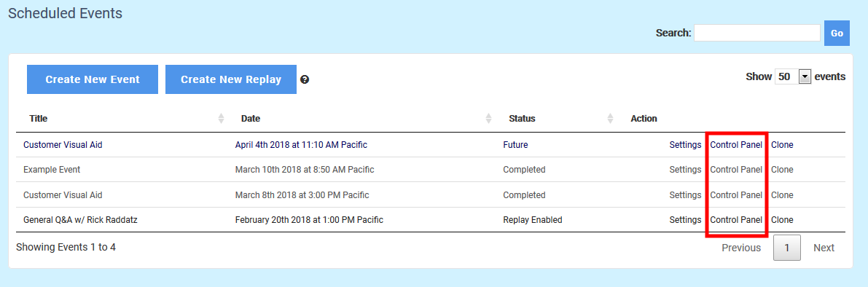Click the Showing Events 1 to 4 text
Viewport: 868px width, 287px height.
[x=66, y=247]
